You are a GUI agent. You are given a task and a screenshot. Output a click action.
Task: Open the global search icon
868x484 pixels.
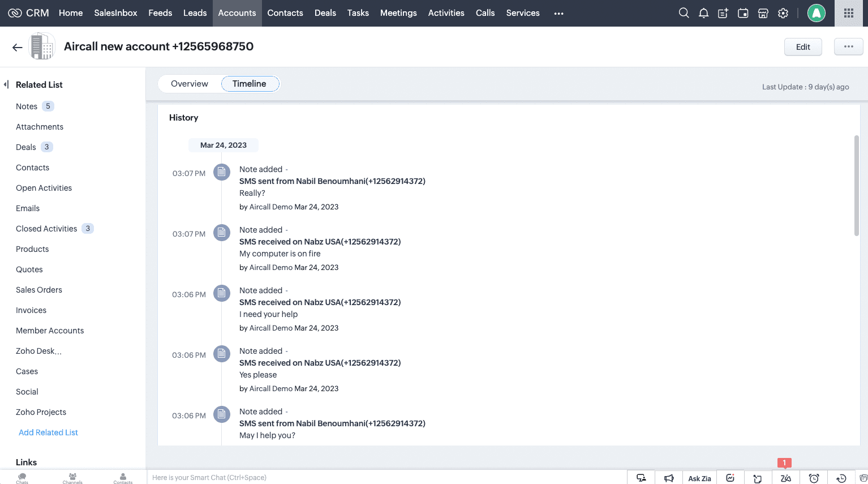[684, 13]
